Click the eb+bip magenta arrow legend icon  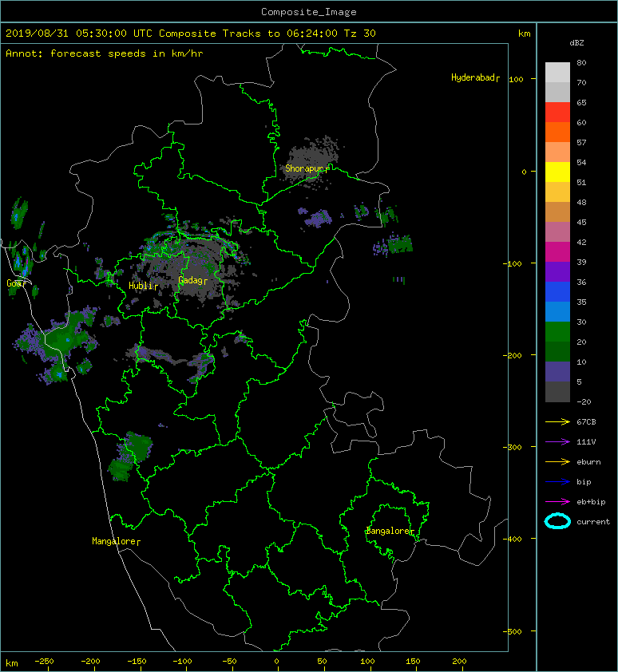pos(557,501)
